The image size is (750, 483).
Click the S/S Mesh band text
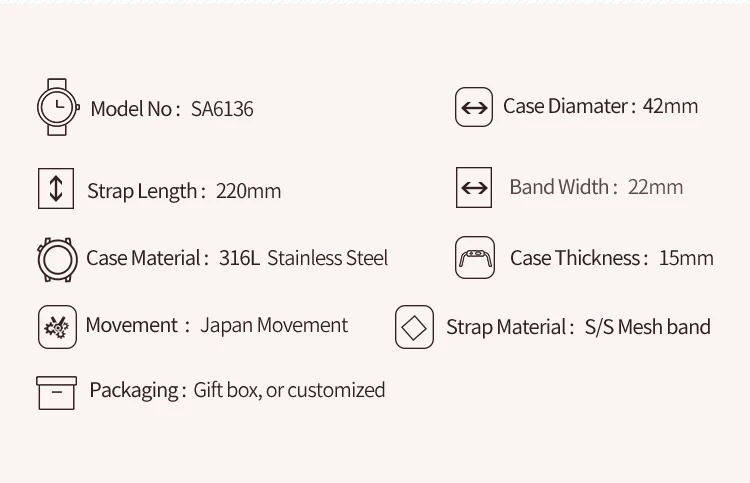point(647,327)
